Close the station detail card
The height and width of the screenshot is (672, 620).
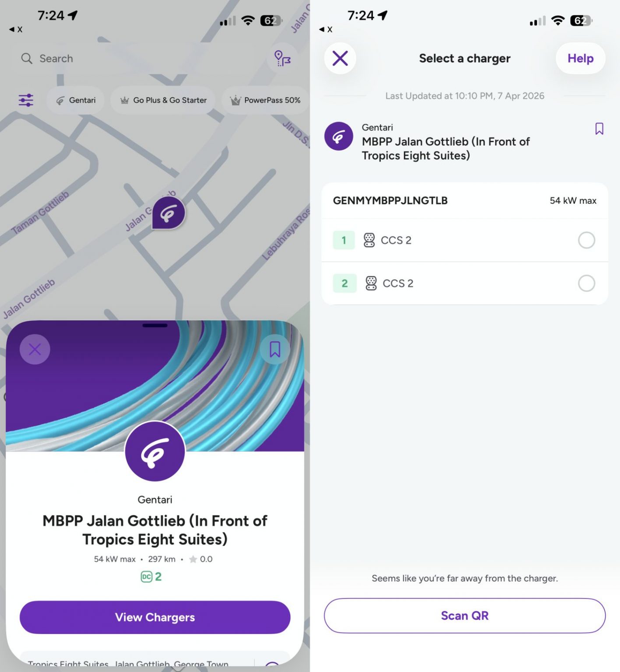[x=35, y=349]
